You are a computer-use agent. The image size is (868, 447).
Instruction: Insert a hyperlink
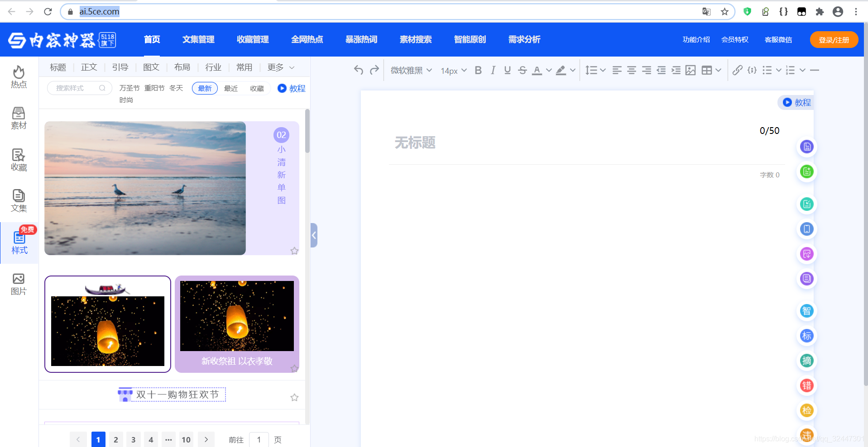[x=738, y=70]
